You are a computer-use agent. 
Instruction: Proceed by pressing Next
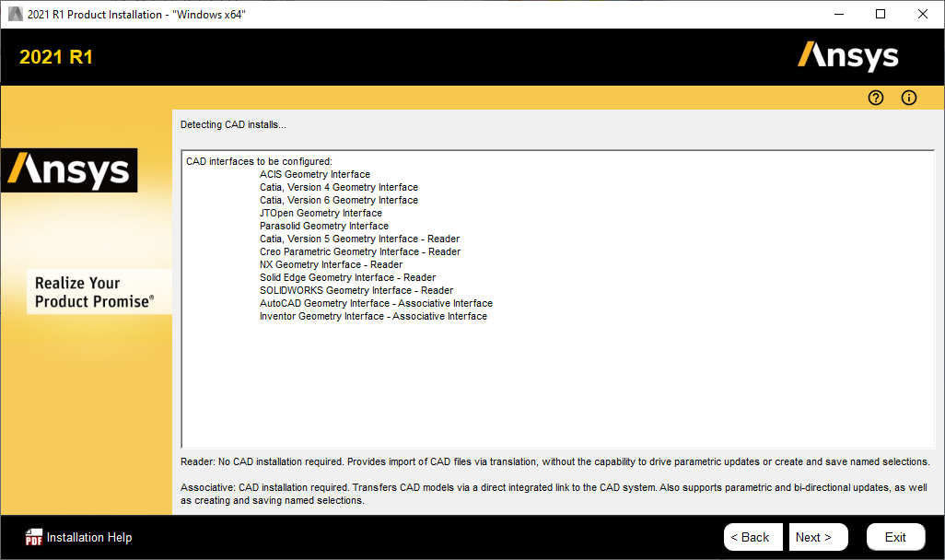[813, 537]
